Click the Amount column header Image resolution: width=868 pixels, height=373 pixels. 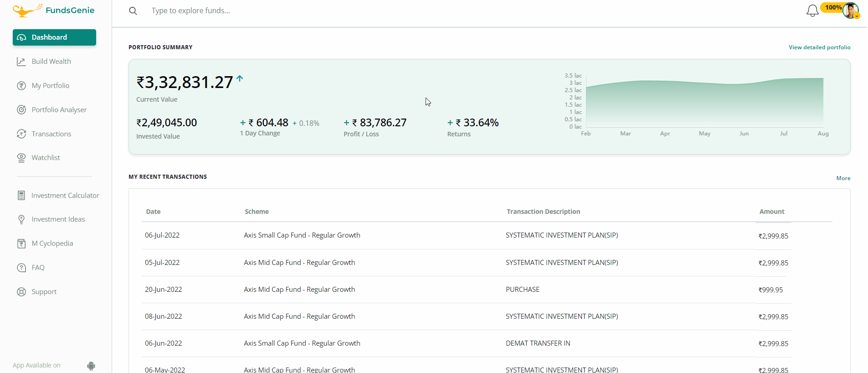pos(772,212)
